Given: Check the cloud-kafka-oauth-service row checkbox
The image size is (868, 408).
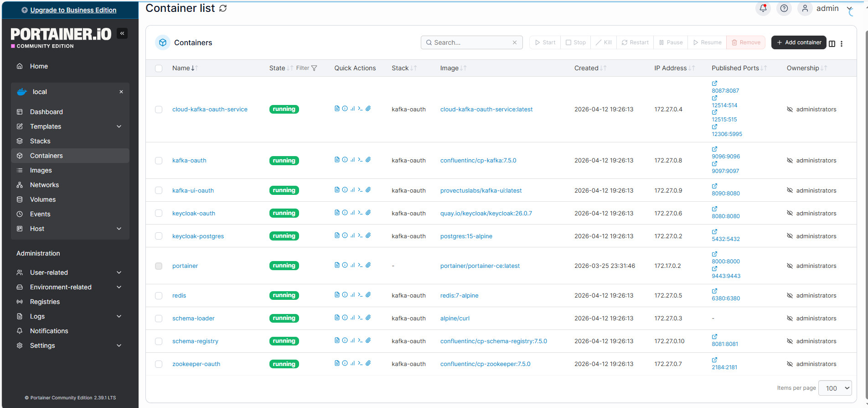Looking at the screenshot, I should pos(159,110).
